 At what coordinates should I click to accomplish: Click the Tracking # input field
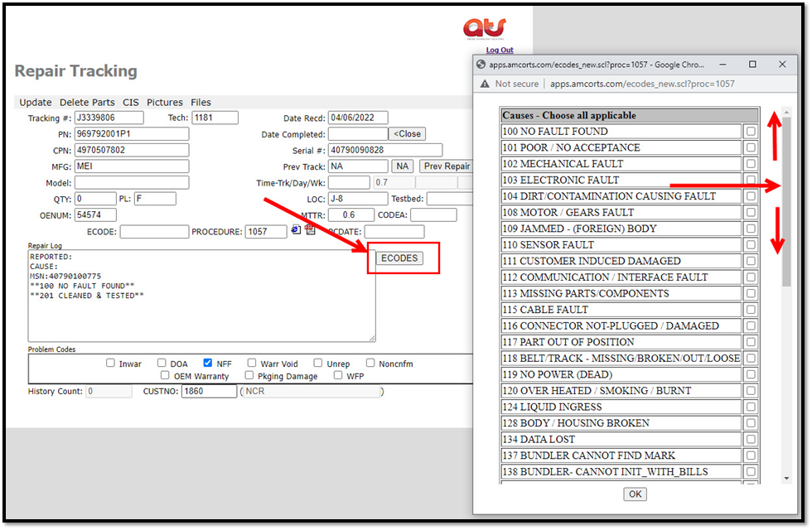[x=109, y=118]
